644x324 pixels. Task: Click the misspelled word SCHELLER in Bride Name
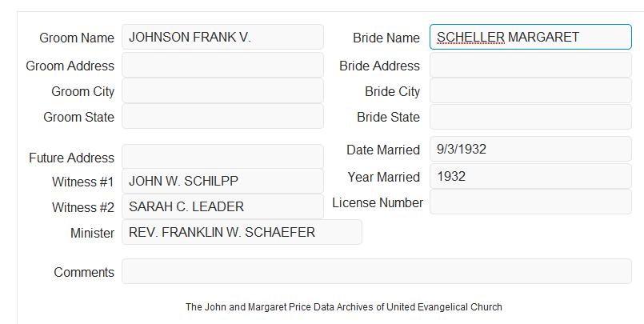[470, 37]
